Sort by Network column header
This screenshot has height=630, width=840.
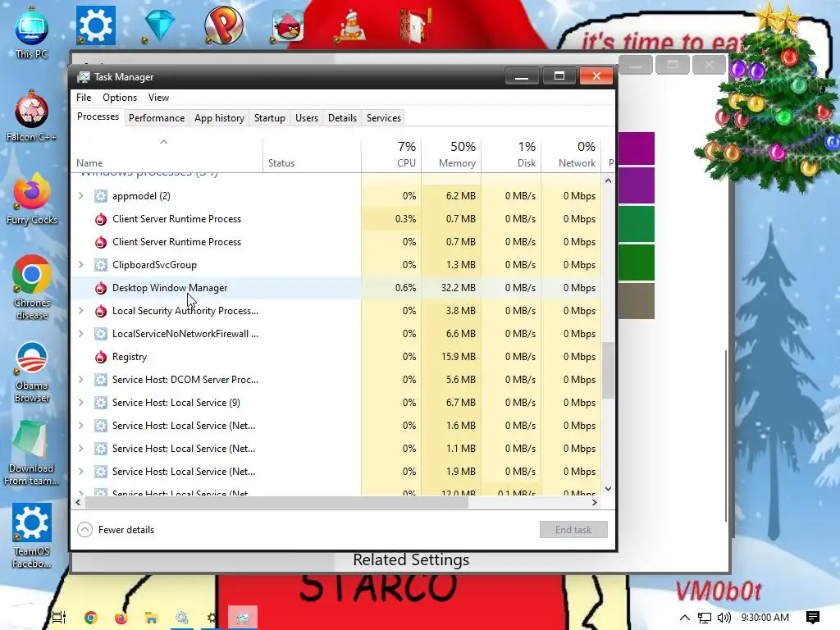572,154
